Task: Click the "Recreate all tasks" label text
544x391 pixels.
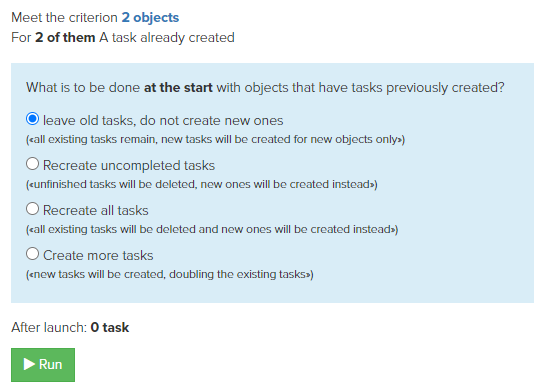Action: 95,211
